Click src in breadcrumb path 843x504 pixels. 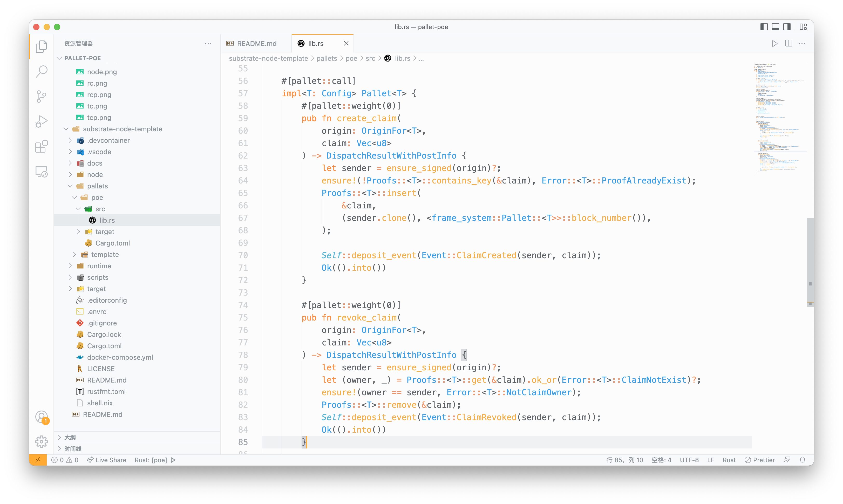pos(370,58)
